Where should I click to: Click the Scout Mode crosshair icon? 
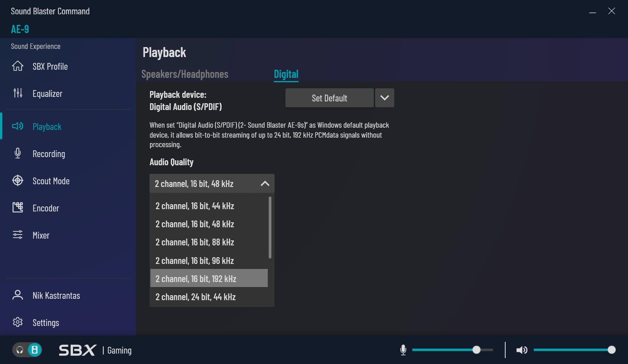tap(18, 181)
